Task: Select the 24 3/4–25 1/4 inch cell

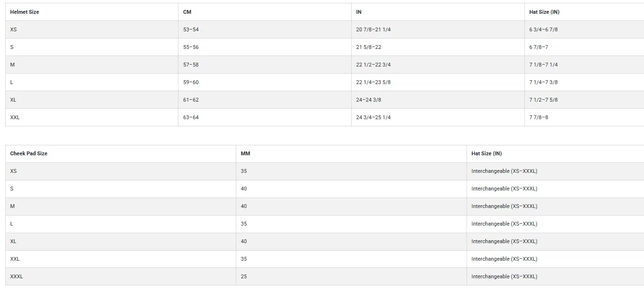Action: [373, 117]
